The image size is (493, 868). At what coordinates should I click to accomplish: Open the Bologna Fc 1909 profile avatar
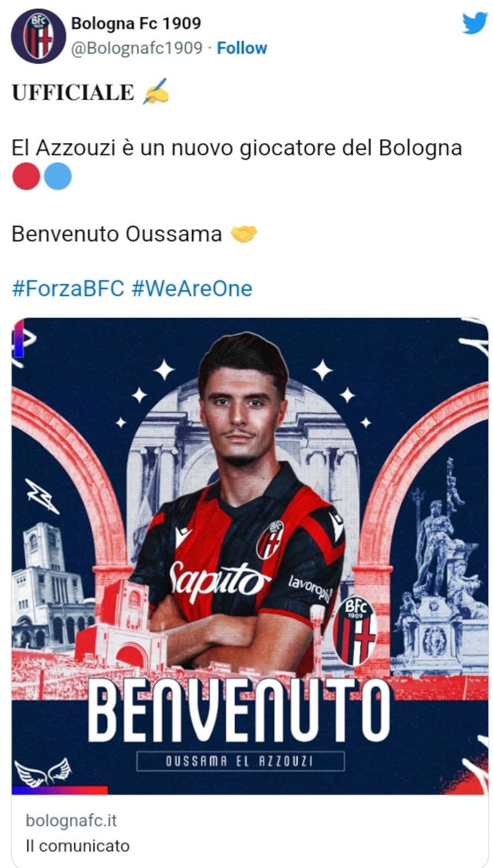(x=39, y=36)
